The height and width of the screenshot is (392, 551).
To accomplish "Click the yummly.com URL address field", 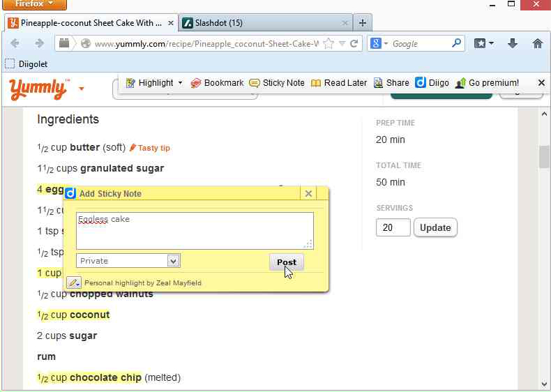I will [x=206, y=44].
